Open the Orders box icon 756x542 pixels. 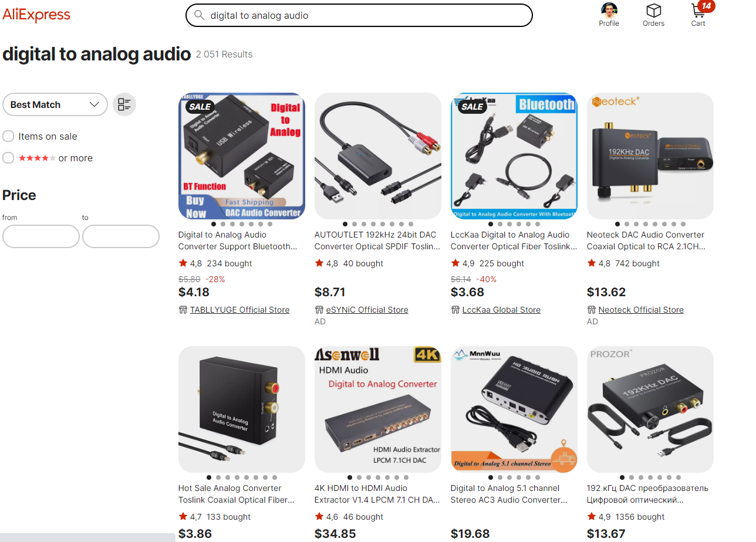653,11
